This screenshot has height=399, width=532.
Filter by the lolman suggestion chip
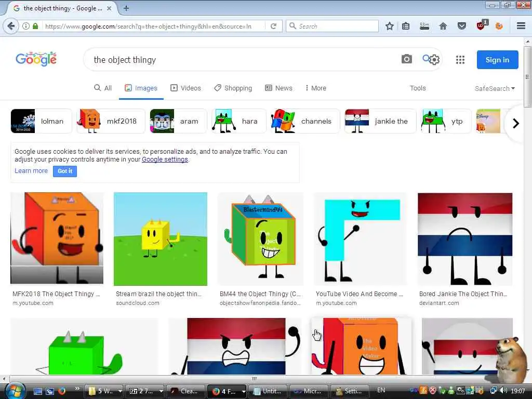click(41, 121)
